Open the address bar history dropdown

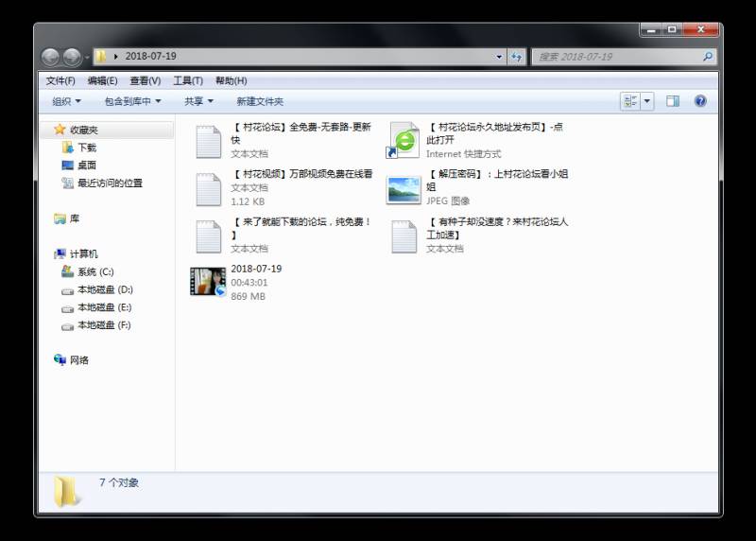pyautogui.click(x=500, y=57)
